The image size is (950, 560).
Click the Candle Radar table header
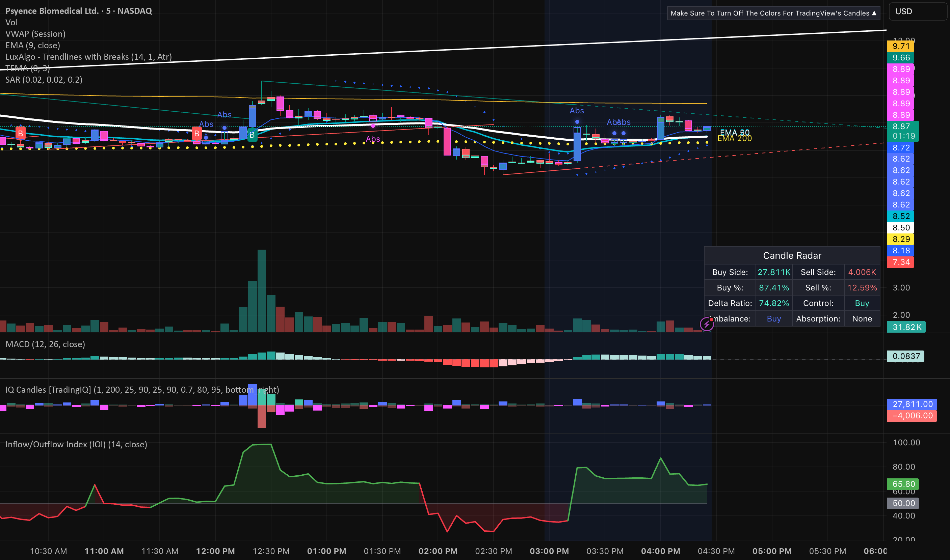click(x=792, y=255)
